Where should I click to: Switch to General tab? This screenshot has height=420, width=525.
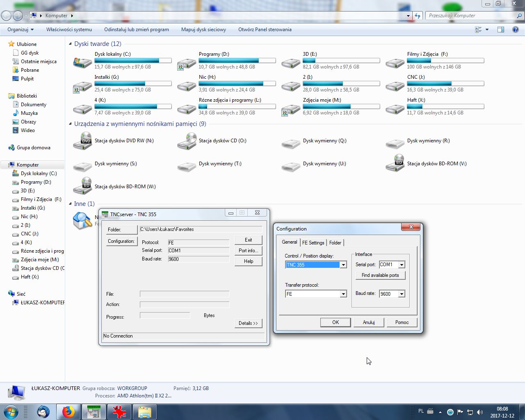click(289, 242)
